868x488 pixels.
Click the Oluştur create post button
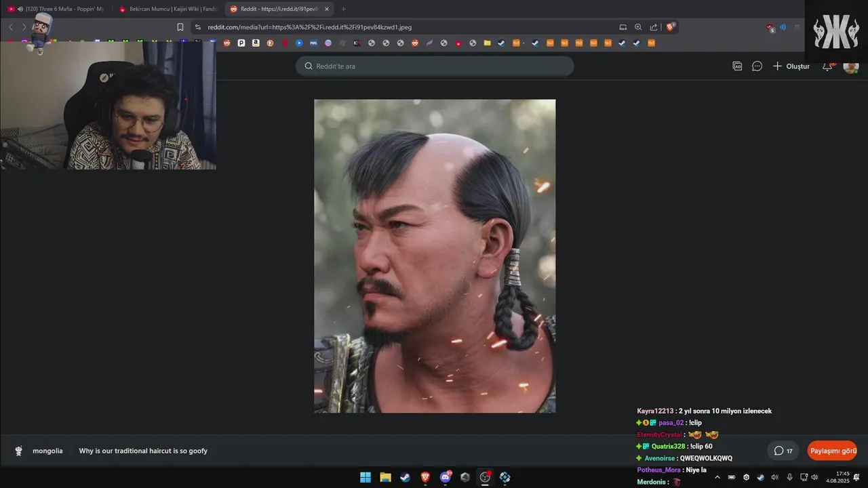click(x=791, y=66)
